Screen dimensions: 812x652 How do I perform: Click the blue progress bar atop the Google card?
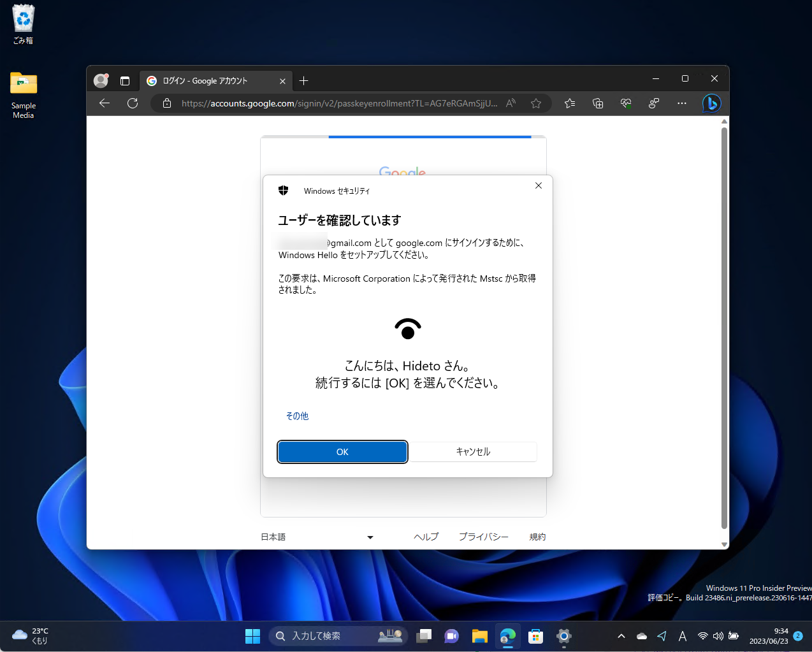pyautogui.click(x=430, y=136)
